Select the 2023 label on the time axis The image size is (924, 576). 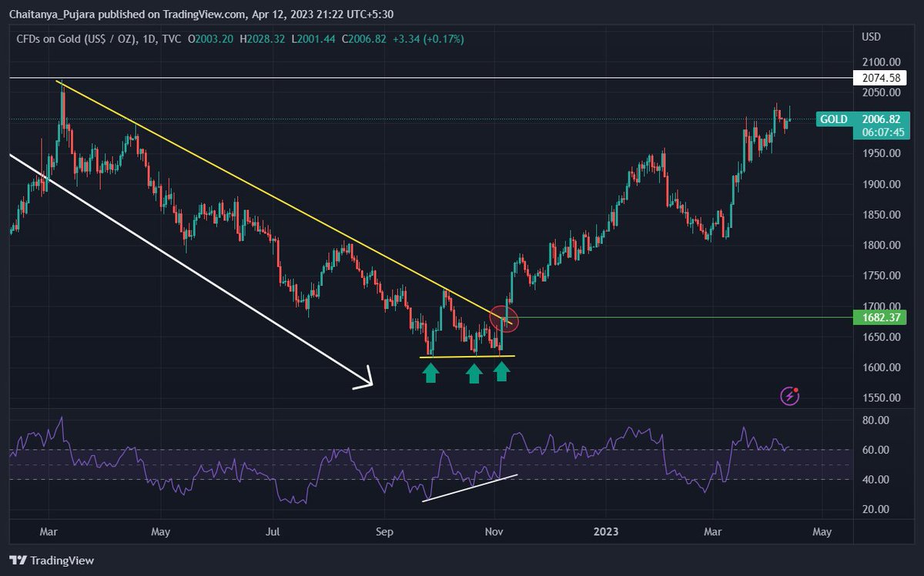coord(607,531)
